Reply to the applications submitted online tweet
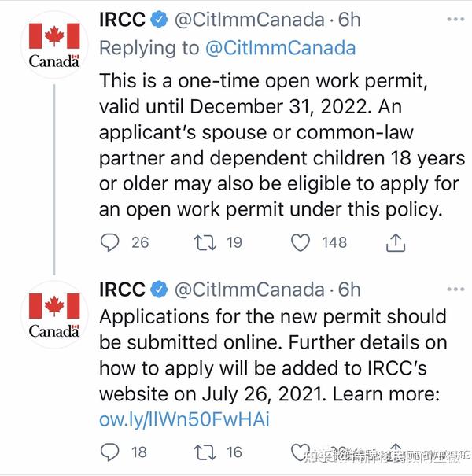This screenshot has height=476, width=472. [x=109, y=452]
